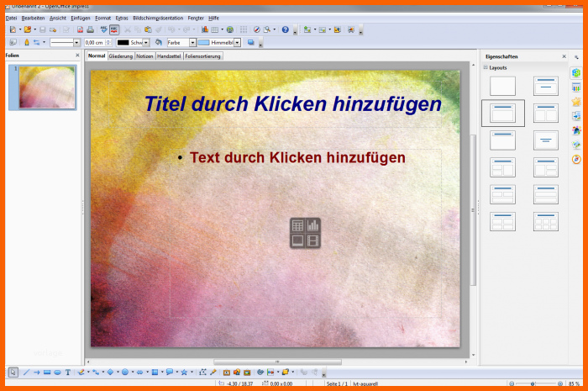The width and height of the screenshot is (588, 391).
Task: Switch to the Notizen tab
Action: pos(144,56)
